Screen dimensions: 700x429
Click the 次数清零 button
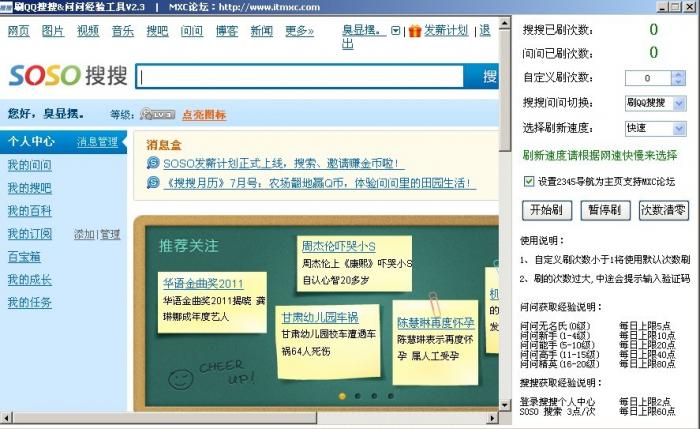[x=663, y=210]
